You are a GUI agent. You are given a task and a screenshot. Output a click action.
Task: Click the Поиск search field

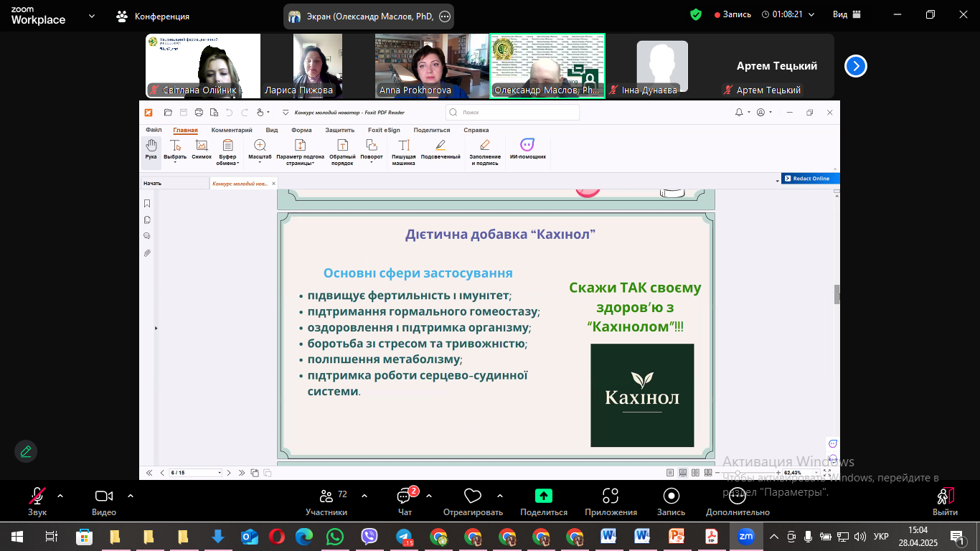[513, 112]
